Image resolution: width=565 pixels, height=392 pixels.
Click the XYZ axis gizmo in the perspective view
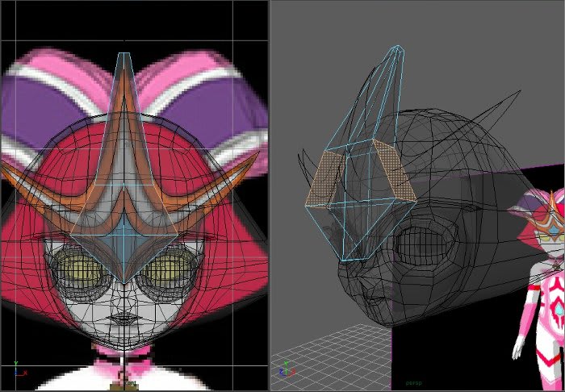[287, 369]
